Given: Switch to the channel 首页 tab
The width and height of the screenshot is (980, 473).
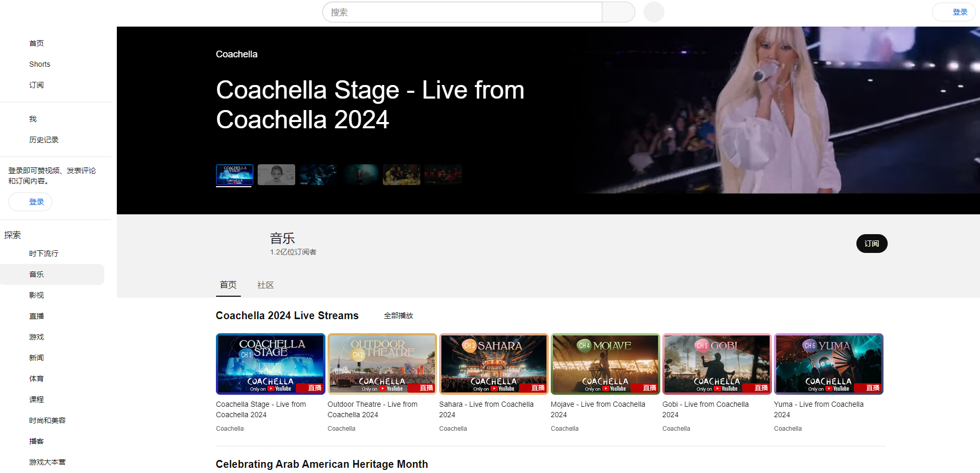Looking at the screenshot, I should click(228, 285).
